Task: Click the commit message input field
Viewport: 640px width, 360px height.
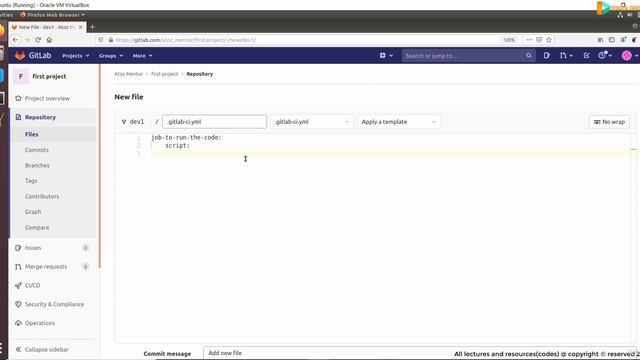Action: 420,353
